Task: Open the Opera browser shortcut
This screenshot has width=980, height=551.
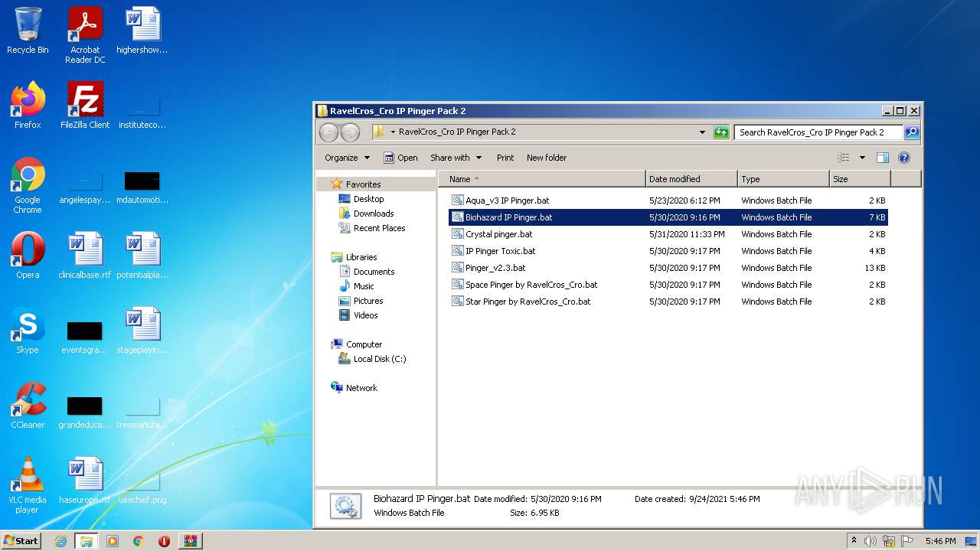Action: pos(28,255)
